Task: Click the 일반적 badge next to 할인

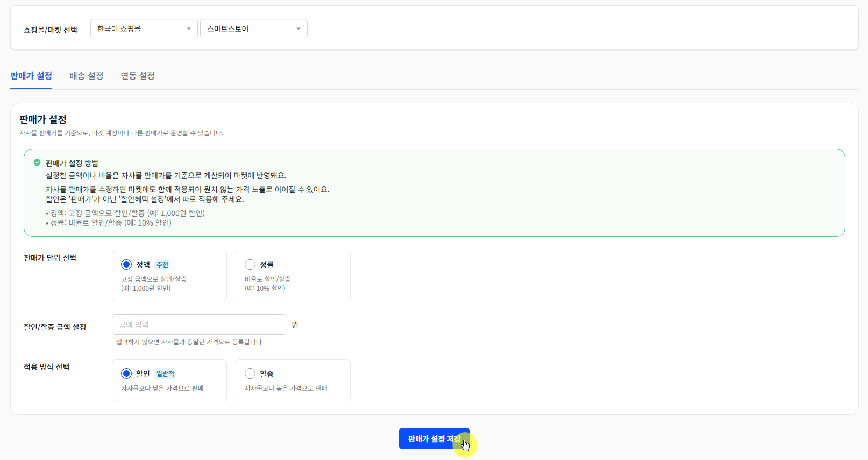Action: tap(165, 373)
